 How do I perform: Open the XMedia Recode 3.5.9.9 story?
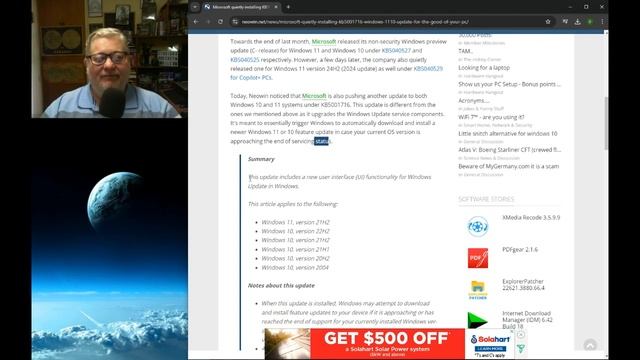coord(531,218)
